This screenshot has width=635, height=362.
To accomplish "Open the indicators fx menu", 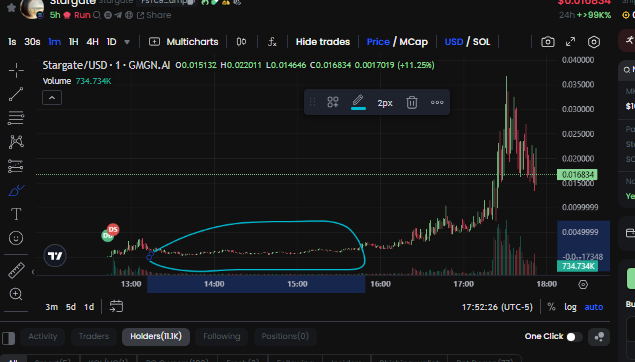I will [x=272, y=42].
